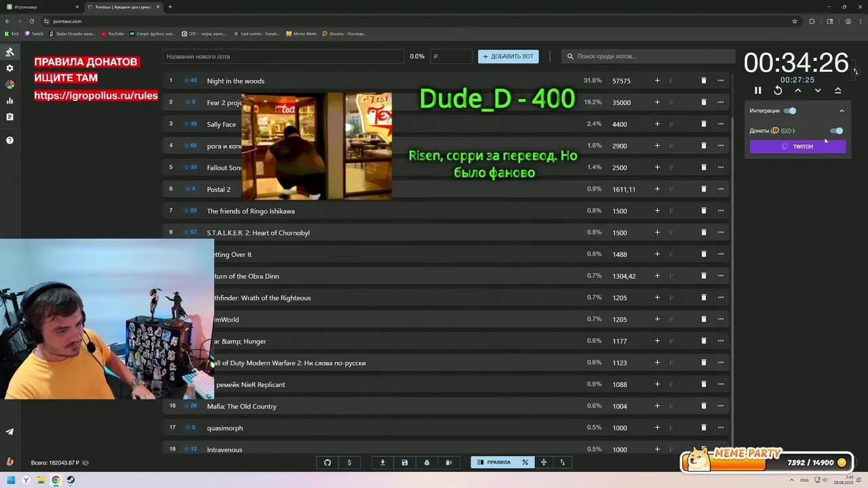
Task: Open the Twitch bookmark
Action: (35, 33)
